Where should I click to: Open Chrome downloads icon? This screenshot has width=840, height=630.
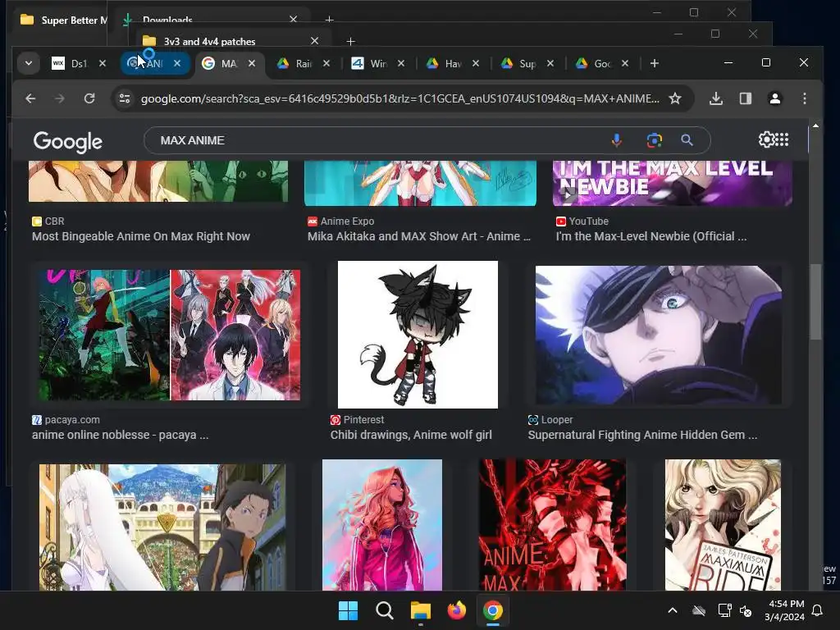715,98
